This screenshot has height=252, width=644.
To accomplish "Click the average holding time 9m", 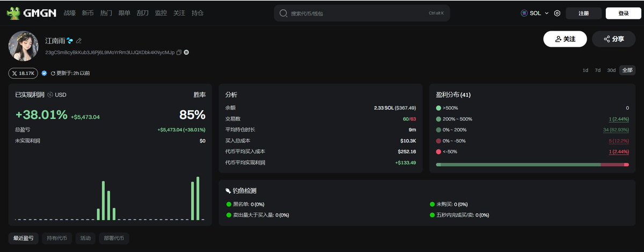I will tap(412, 129).
